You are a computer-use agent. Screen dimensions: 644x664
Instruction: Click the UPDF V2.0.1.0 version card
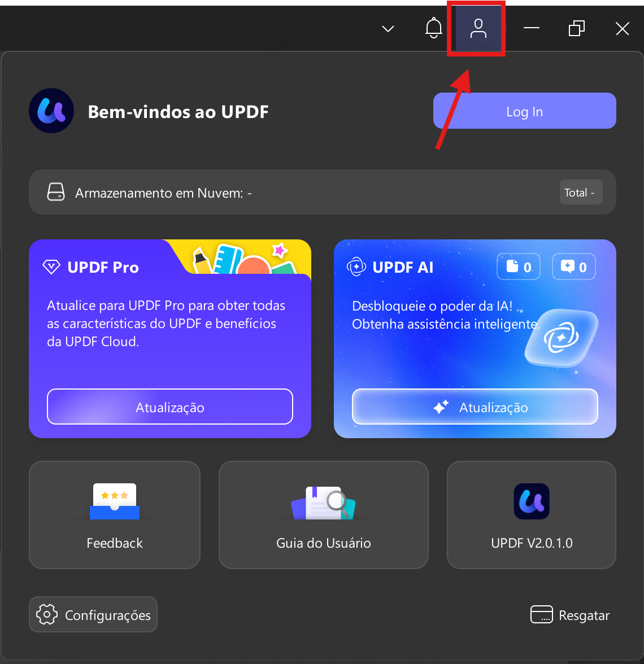click(x=531, y=515)
